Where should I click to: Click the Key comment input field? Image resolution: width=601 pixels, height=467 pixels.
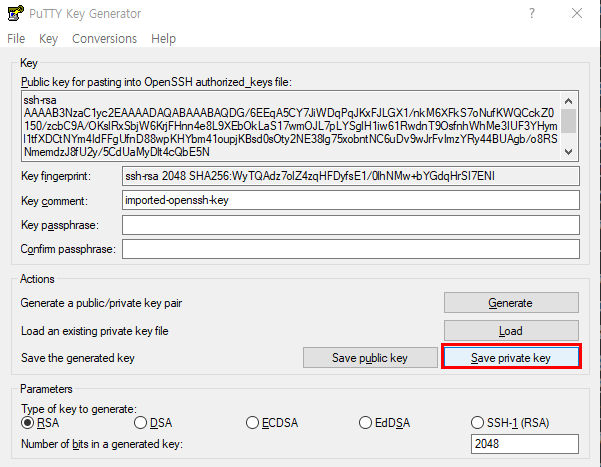point(351,200)
